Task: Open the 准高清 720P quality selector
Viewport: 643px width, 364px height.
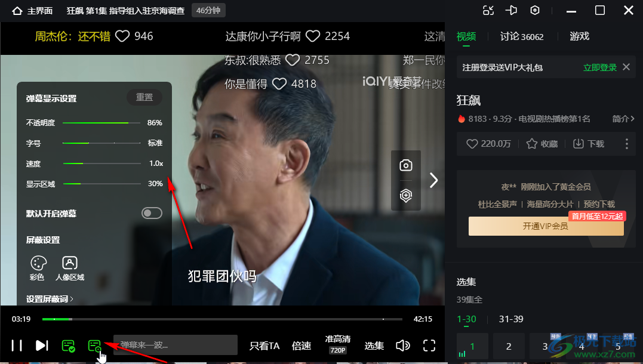Action: tap(338, 344)
